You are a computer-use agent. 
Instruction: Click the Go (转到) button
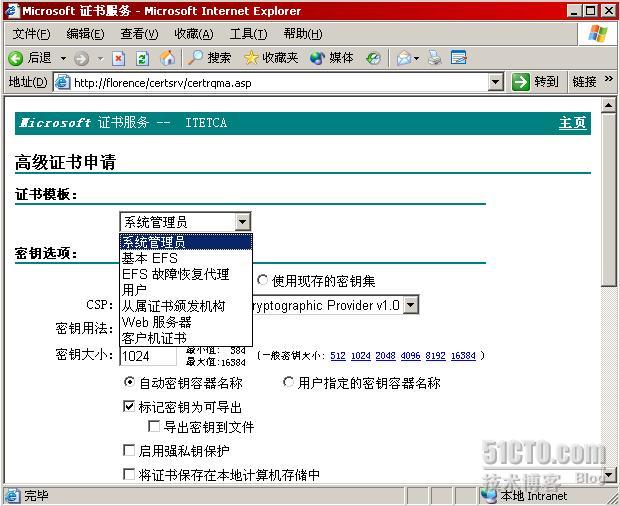click(x=535, y=82)
